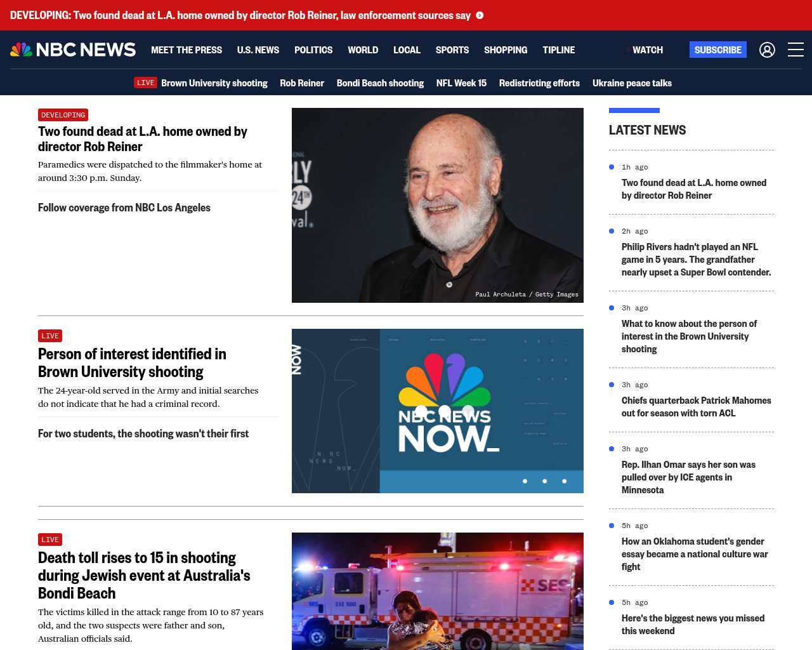The image size is (812, 650).
Task: Click the red DEVELOPING label above Rob Reiner story
Action: coord(63,115)
